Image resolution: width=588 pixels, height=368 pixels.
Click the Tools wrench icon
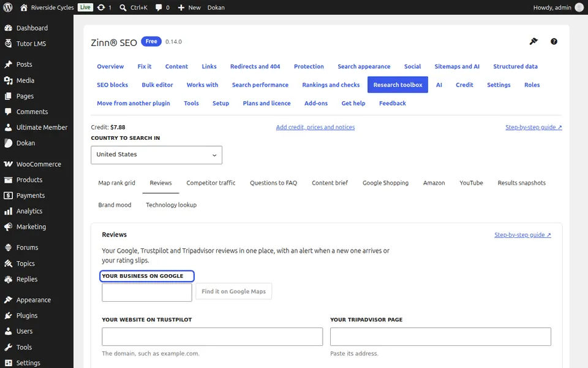(x=8, y=347)
